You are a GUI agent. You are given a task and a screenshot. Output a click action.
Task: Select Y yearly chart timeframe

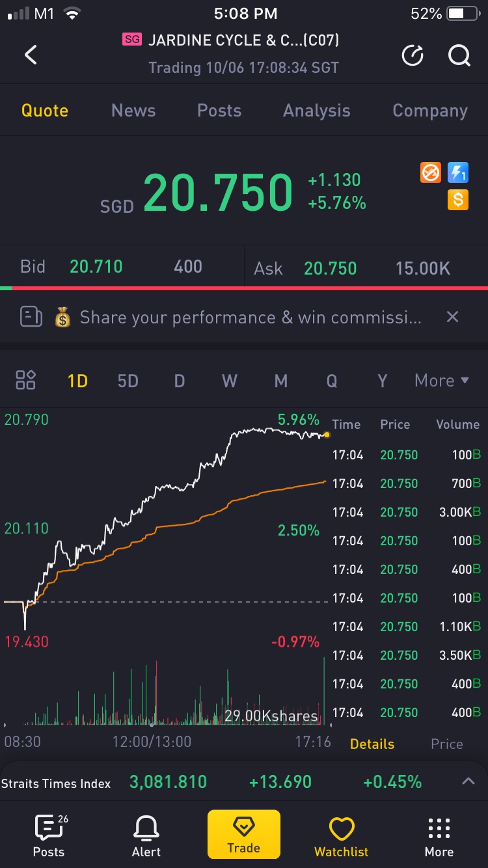[383, 381]
